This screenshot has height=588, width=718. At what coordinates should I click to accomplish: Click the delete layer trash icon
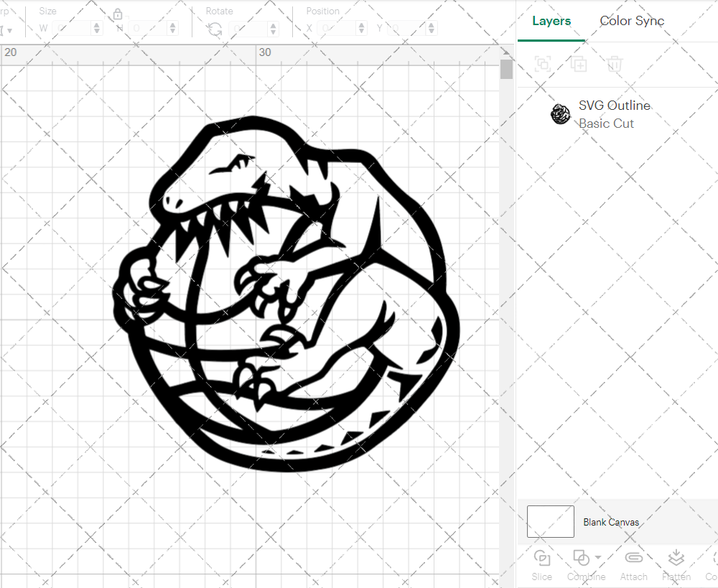point(614,64)
